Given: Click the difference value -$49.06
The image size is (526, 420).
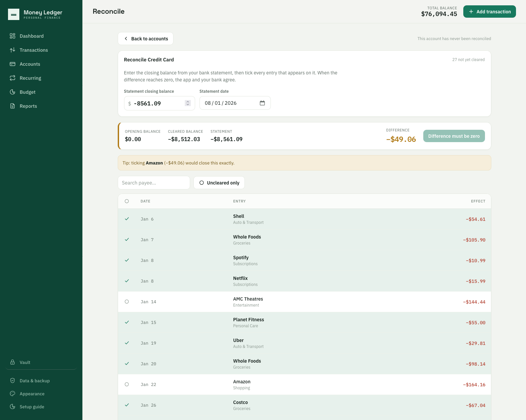Looking at the screenshot, I should click(401, 139).
